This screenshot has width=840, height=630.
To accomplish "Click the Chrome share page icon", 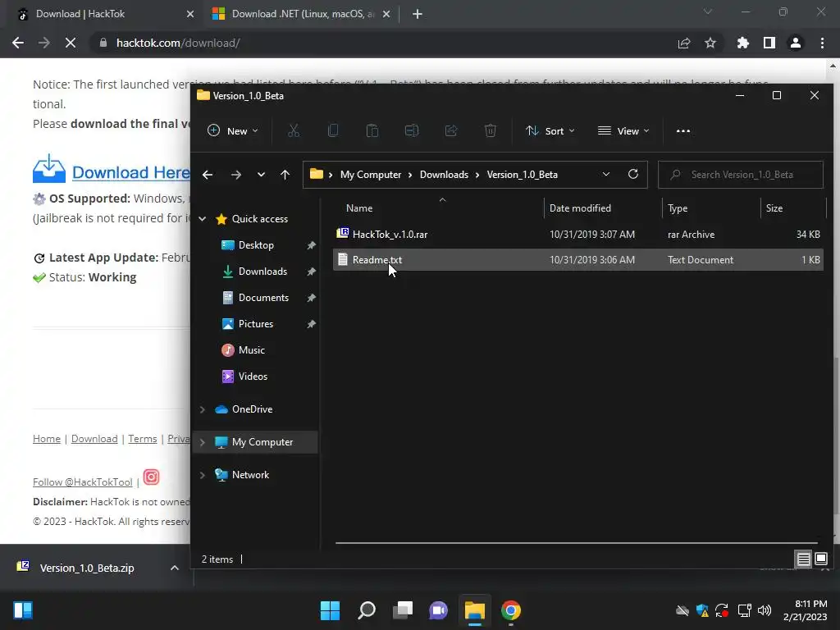I will [684, 43].
